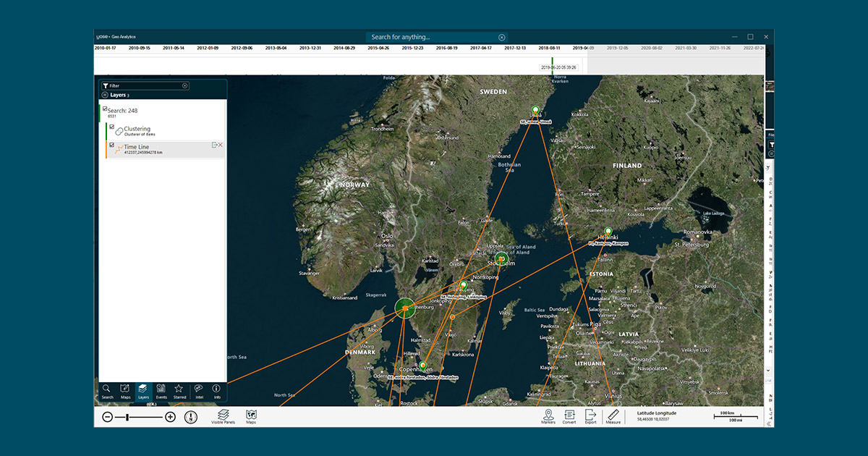Click the zoom level slider track
The image size is (868, 456).
click(x=145, y=417)
